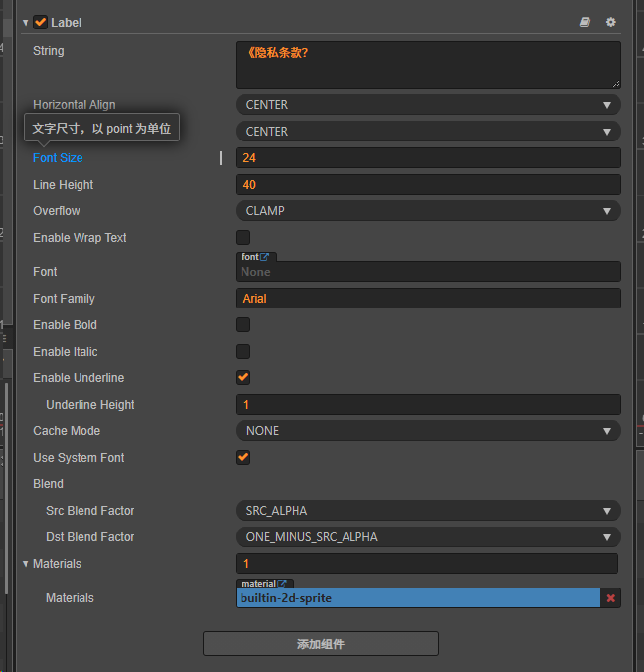Click the Blend section label
The image size is (644, 672).
[48, 484]
